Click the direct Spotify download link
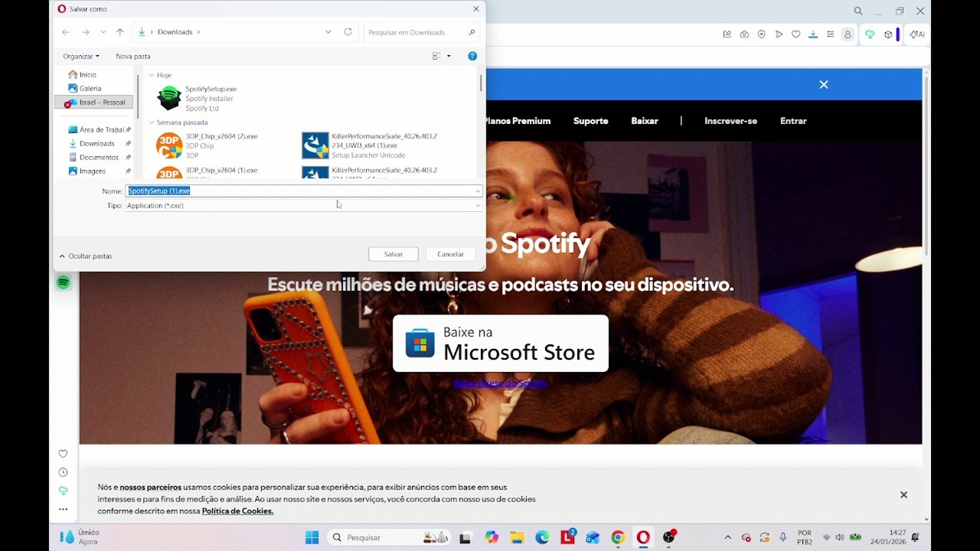Image resolution: width=980 pixels, height=551 pixels. click(x=501, y=383)
